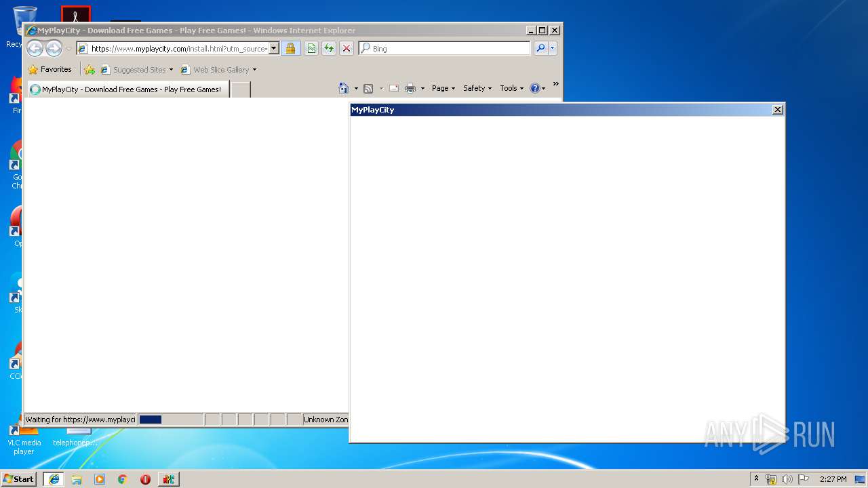Screen dimensions: 868x488
Task: Open the recent pages dropdown arrow
Action: coord(68,49)
